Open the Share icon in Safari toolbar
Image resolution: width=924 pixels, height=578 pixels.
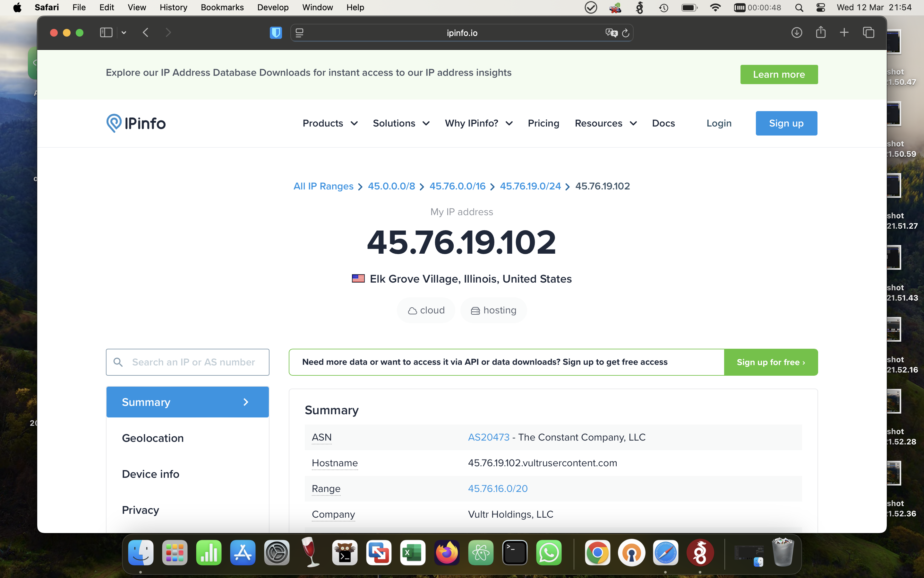pyautogui.click(x=820, y=32)
